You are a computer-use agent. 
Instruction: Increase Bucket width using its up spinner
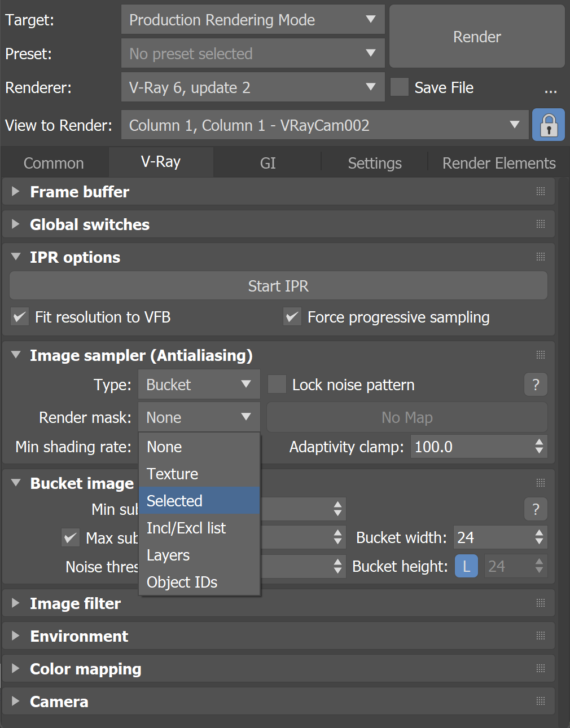point(539,533)
